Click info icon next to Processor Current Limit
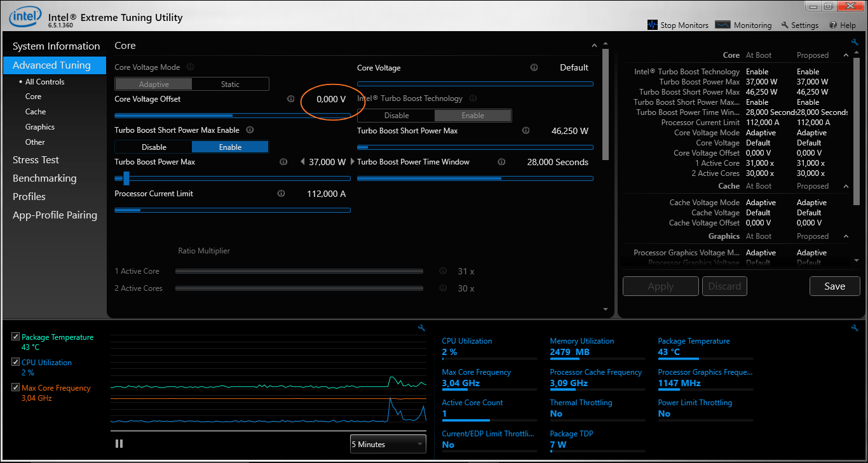This screenshot has height=463, width=868. pyautogui.click(x=281, y=194)
